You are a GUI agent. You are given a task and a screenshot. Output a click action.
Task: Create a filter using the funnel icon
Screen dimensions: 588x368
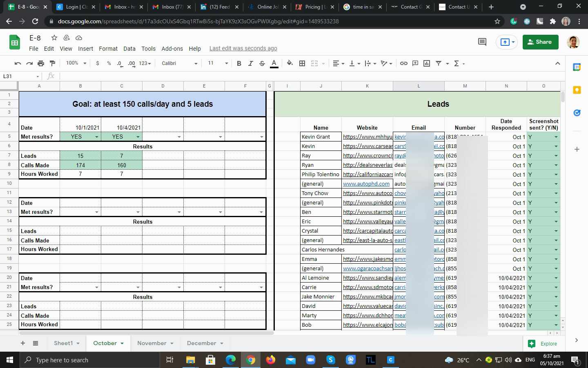point(439,63)
